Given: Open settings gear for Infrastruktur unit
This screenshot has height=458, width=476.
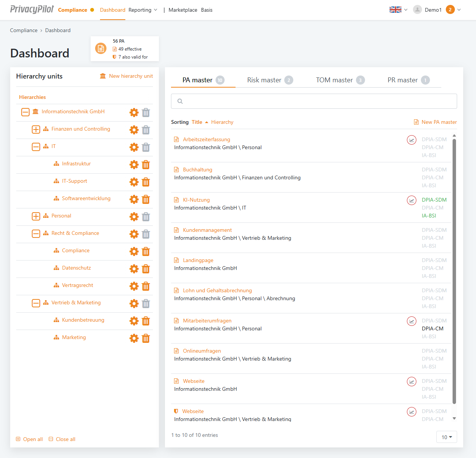Looking at the screenshot, I should click(134, 165).
